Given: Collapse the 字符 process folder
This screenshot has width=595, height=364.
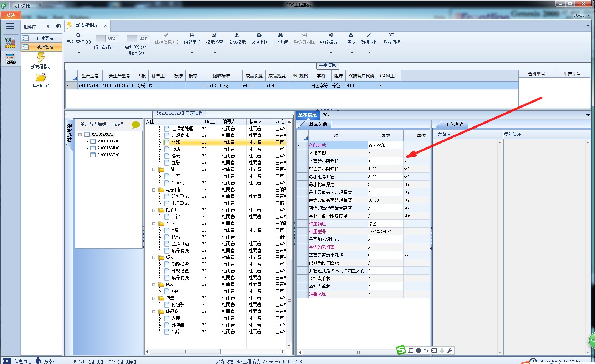Looking at the screenshot, I should (x=154, y=170).
